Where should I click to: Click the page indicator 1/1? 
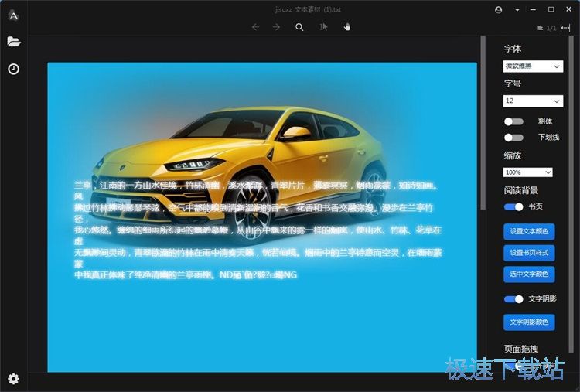(551, 28)
